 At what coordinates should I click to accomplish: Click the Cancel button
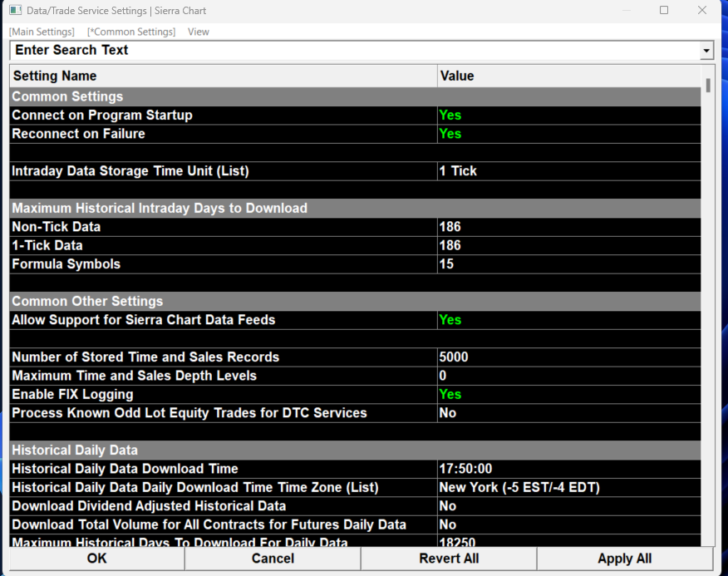click(273, 558)
